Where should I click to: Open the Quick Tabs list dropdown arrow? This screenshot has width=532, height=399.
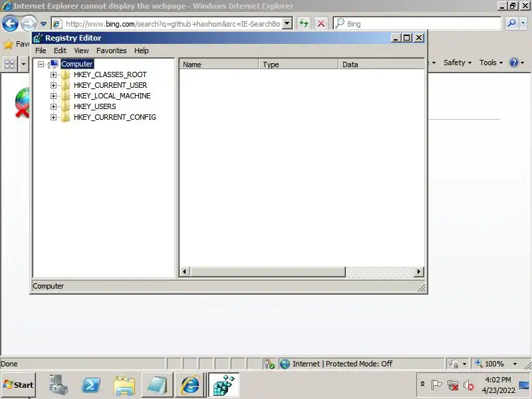tap(23, 64)
